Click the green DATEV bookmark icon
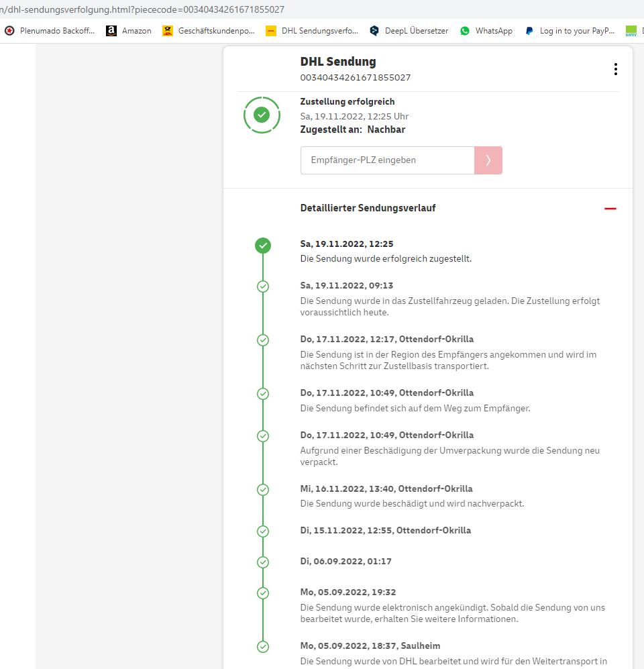This screenshot has height=669, width=644. click(x=631, y=31)
